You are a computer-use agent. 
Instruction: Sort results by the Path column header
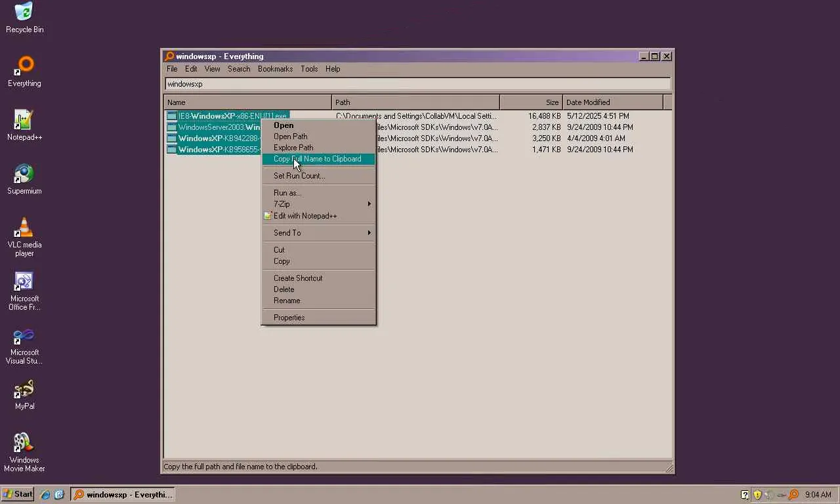pyautogui.click(x=416, y=102)
